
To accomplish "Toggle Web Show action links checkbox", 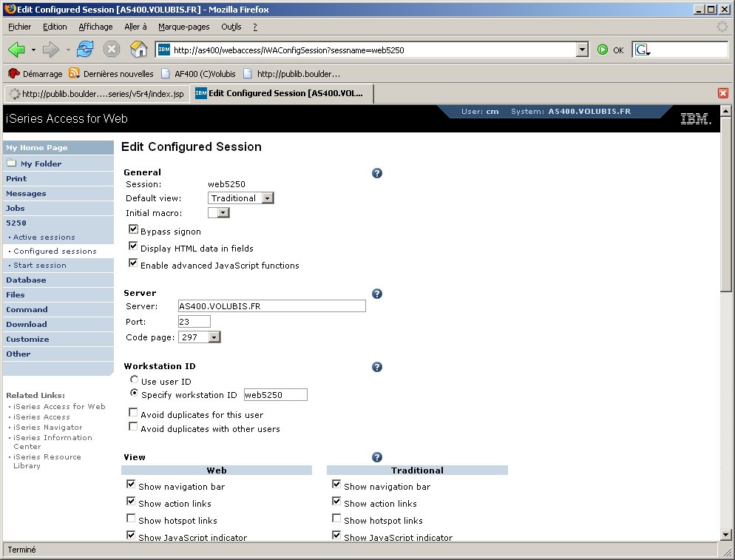I will click(131, 502).
